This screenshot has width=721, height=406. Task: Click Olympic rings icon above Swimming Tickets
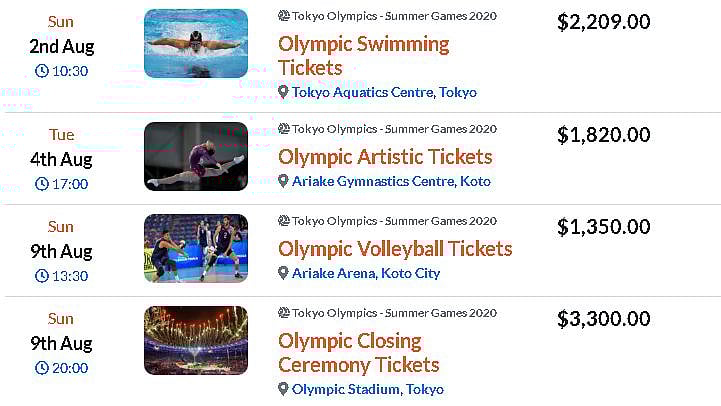284,17
